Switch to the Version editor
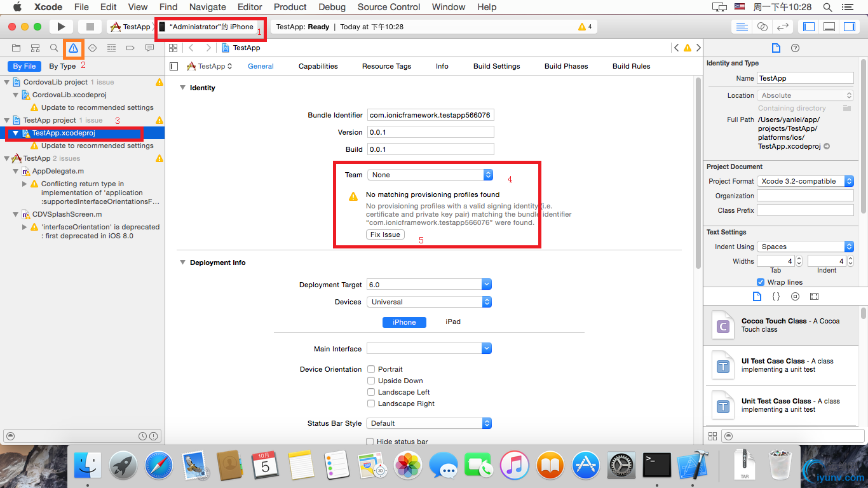868x488 pixels. click(783, 27)
